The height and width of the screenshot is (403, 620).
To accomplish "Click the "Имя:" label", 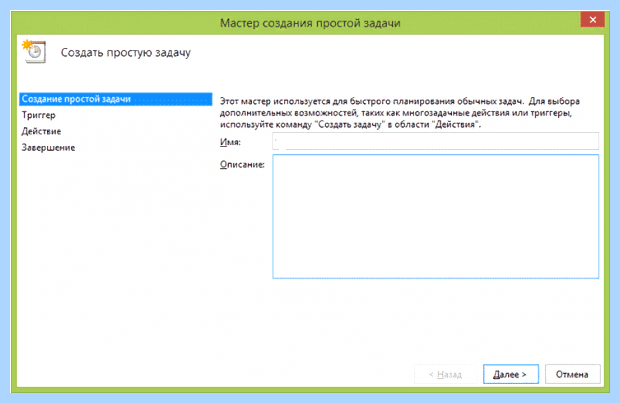I will (x=230, y=142).
